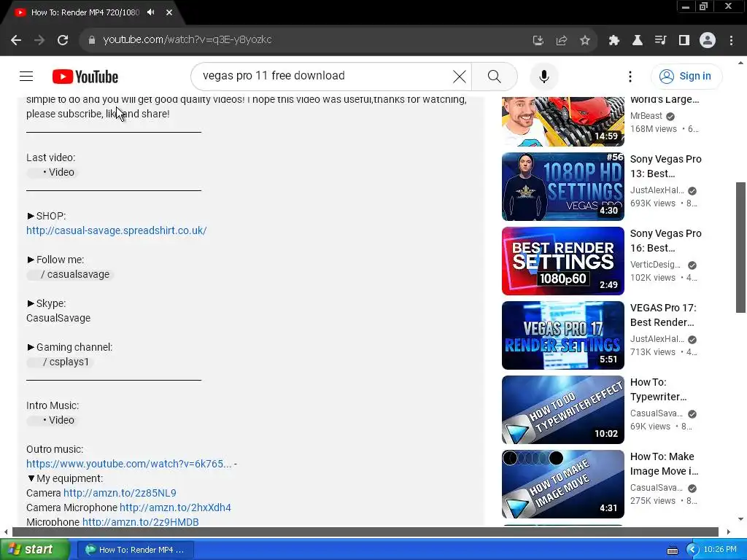Clear the search box with X icon
Viewport: 747px width, 560px height.
460,76
